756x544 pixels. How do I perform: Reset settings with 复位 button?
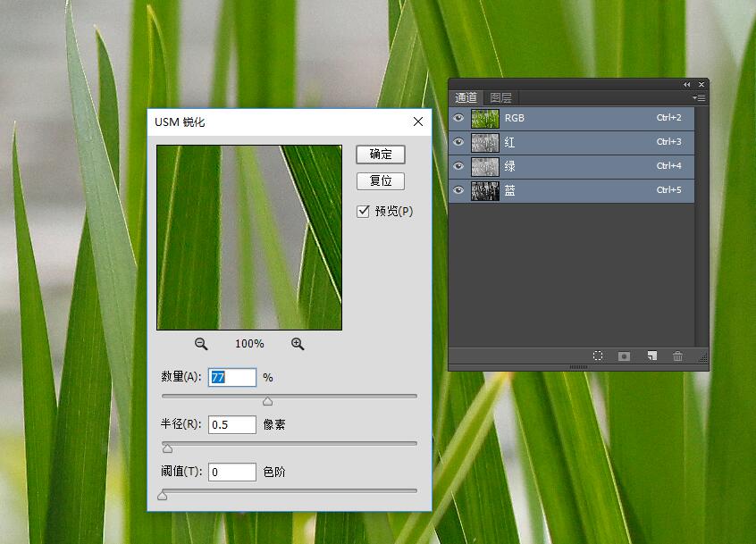[x=381, y=180]
